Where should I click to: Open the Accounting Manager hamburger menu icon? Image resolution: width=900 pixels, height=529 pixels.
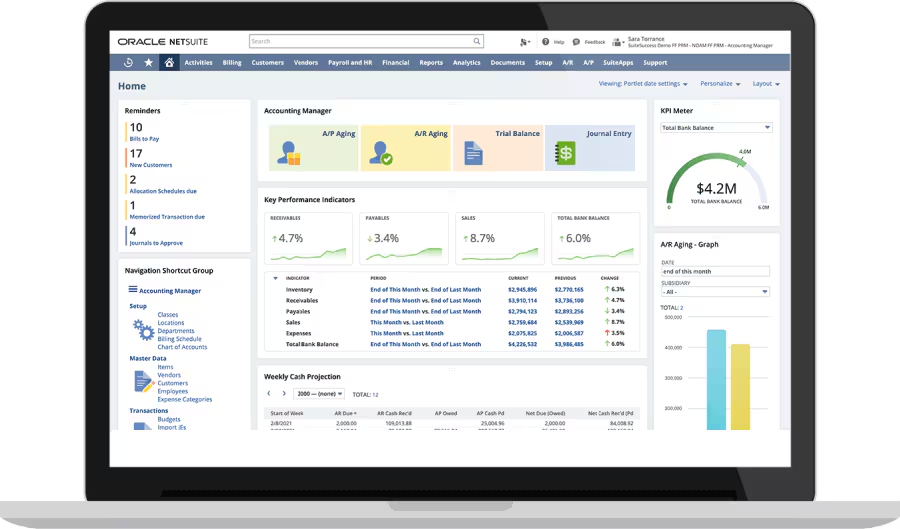[x=133, y=290]
